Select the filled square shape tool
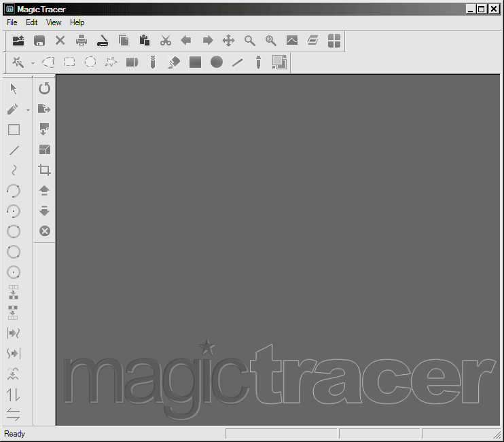 (x=195, y=62)
